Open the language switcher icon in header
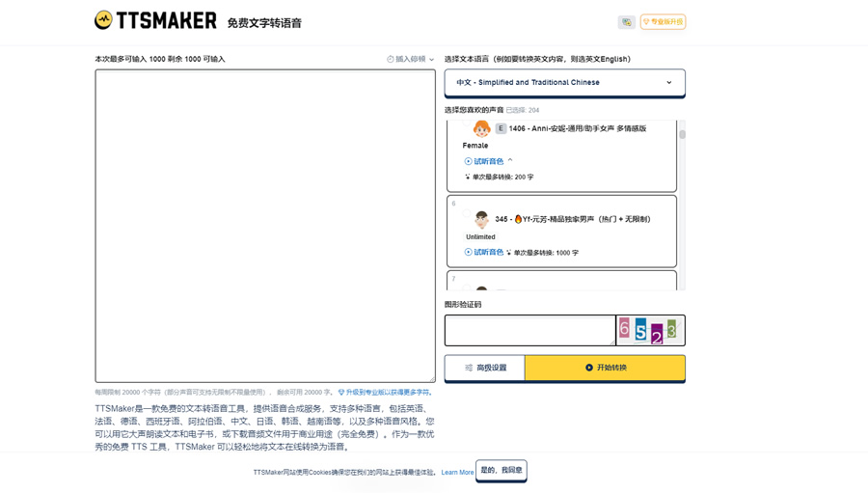 pyautogui.click(x=626, y=22)
